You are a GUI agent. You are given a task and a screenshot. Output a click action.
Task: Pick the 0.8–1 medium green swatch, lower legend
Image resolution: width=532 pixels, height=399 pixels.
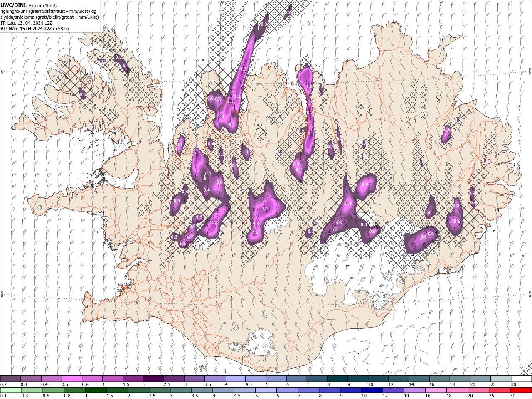(74, 390)
